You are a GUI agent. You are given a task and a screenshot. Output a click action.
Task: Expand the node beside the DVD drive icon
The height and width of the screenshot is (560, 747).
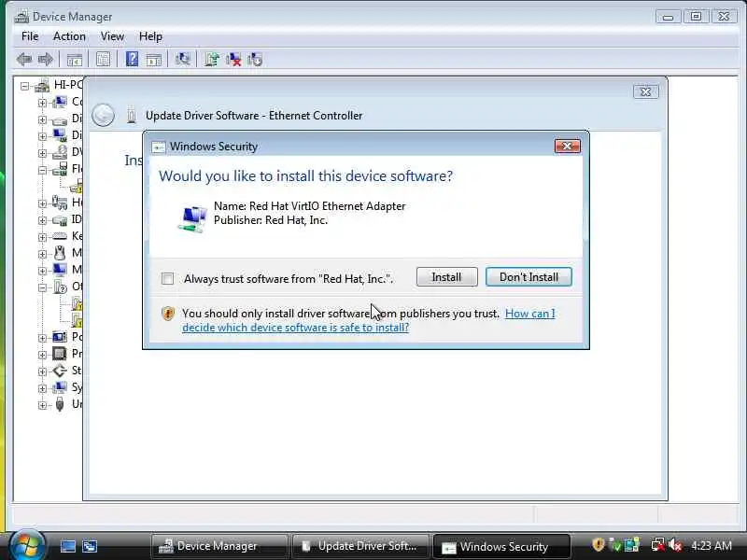coord(42,153)
